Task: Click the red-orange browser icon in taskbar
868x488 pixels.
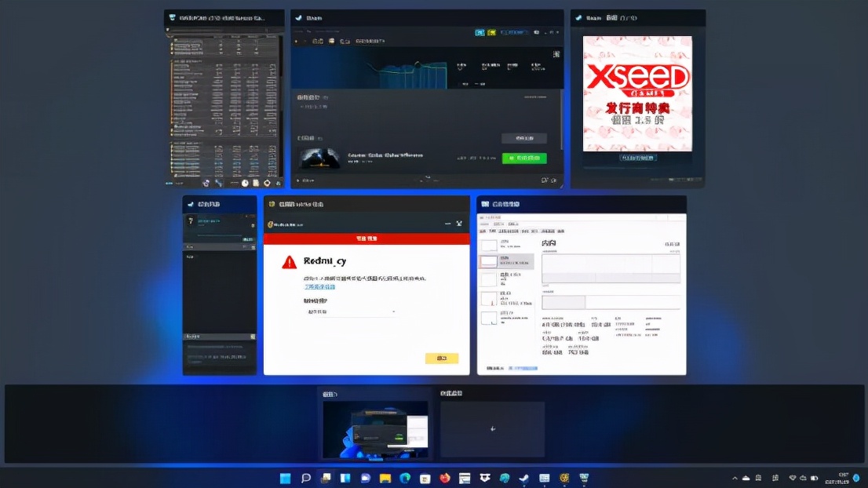Action: tap(445, 478)
